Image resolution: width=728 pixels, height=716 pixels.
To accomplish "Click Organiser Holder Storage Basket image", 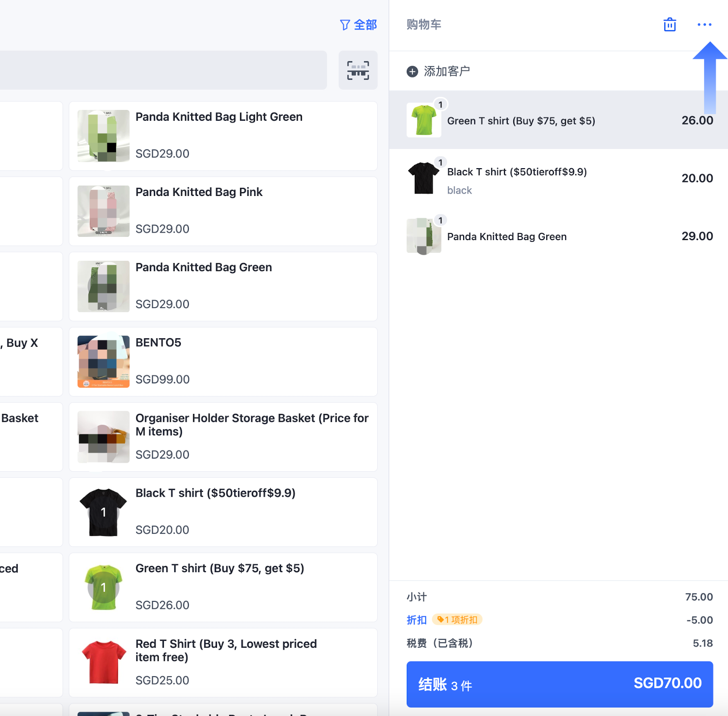I will pyautogui.click(x=103, y=437).
